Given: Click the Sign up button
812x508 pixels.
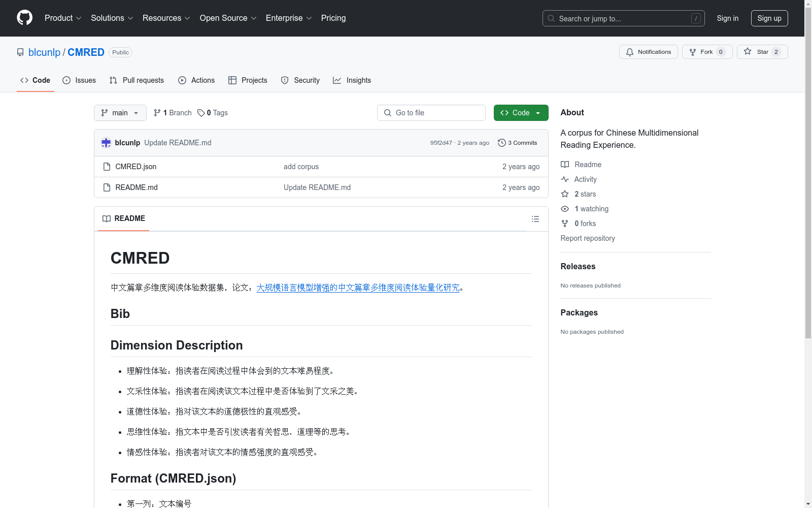Looking at the screenshot, I should [x=769, y=18].
